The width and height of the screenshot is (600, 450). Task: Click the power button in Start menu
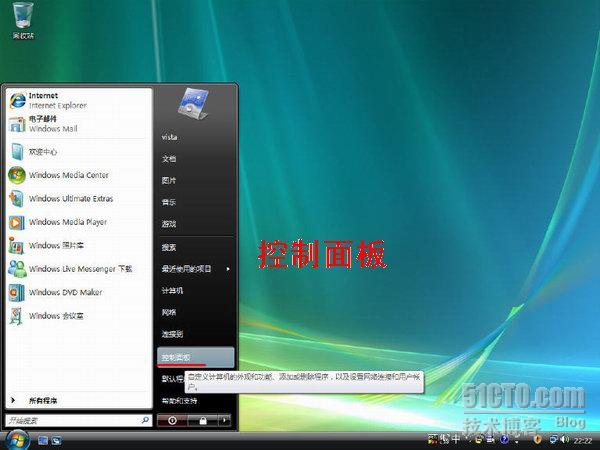pos(172,421)
